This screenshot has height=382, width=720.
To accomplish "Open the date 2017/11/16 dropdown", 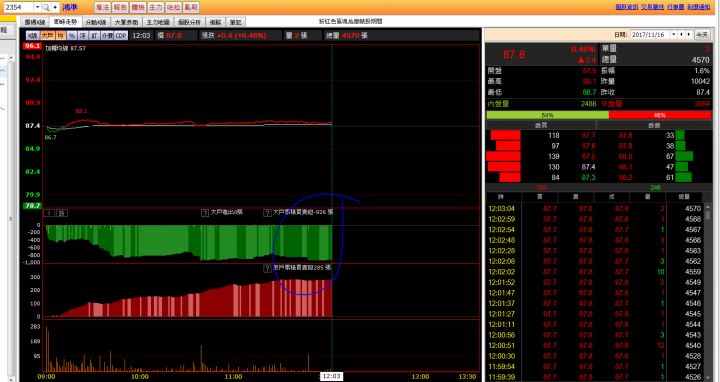I will (674, 34).
